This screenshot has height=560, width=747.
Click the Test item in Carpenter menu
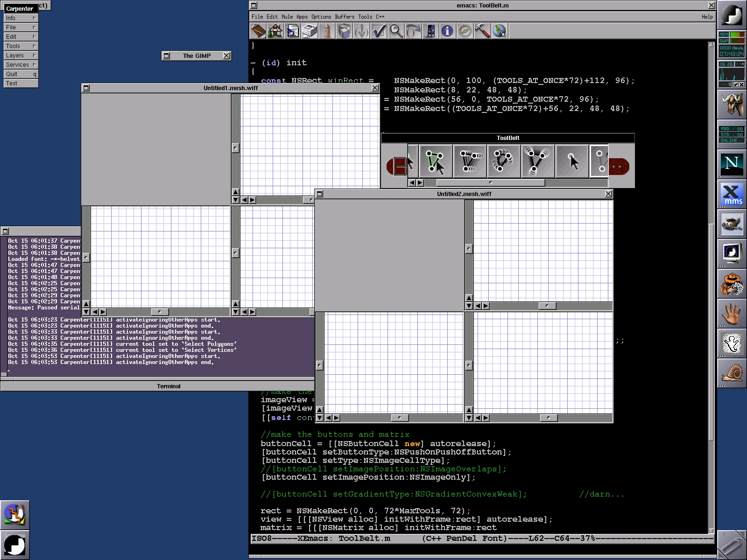(21, 83)
